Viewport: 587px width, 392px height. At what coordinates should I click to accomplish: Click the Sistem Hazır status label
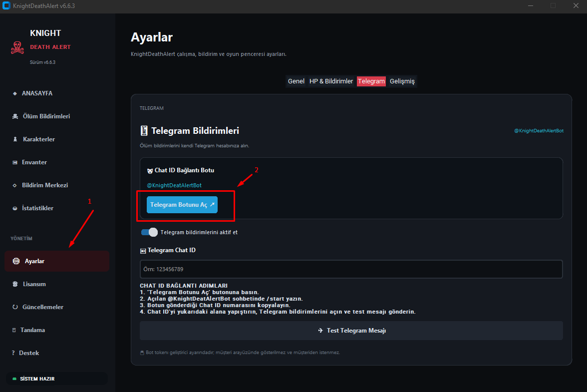[x=37, y=379]
